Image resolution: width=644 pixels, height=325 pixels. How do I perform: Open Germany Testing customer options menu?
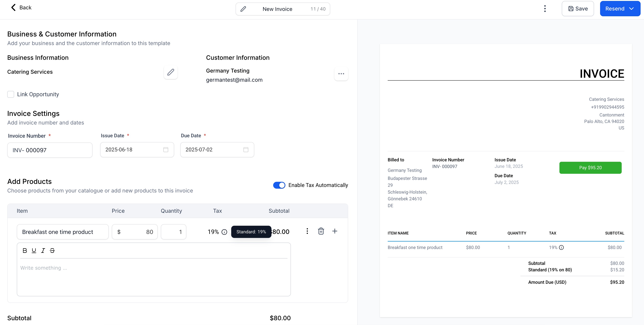tap(341, 74)
